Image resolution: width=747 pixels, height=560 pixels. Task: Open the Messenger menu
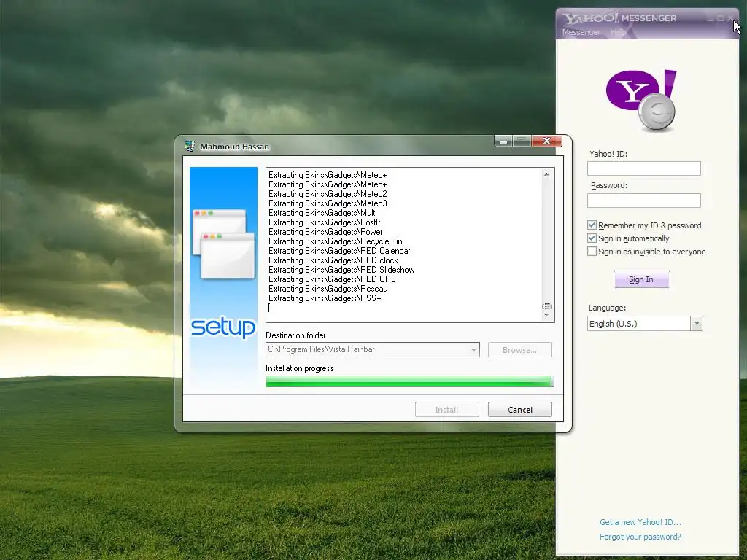pyautogui.click(x=581, y=32)
